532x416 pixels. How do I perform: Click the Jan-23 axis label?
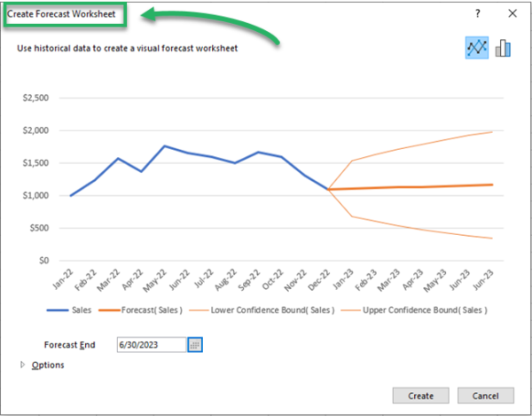tap(343, 279)
